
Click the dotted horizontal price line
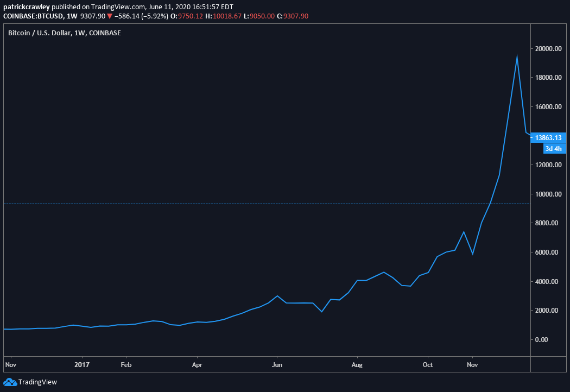[x=267, y=204]
